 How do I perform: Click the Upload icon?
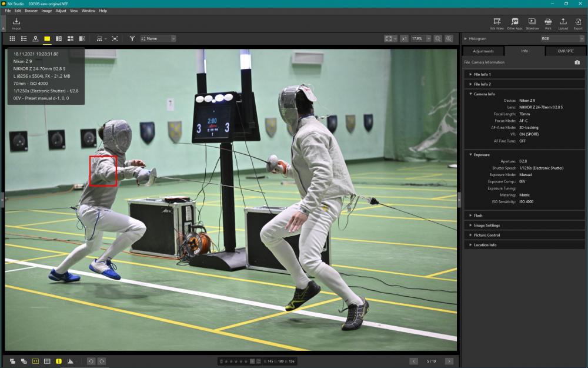point(563,24)
